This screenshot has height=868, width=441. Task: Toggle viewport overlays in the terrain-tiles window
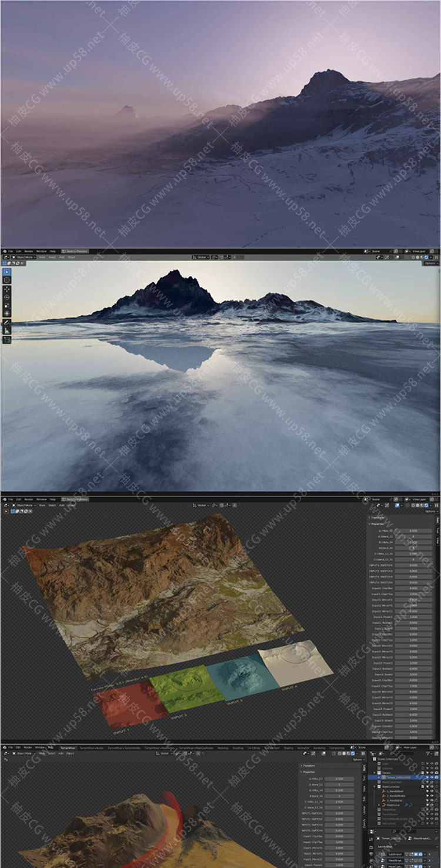[397, 505]
